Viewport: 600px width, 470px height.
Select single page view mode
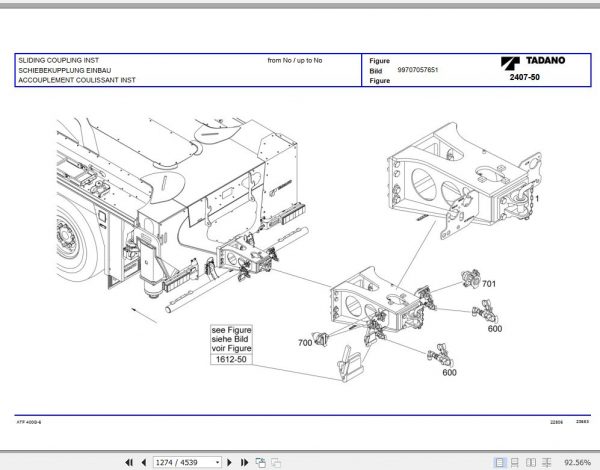point(499,462)
